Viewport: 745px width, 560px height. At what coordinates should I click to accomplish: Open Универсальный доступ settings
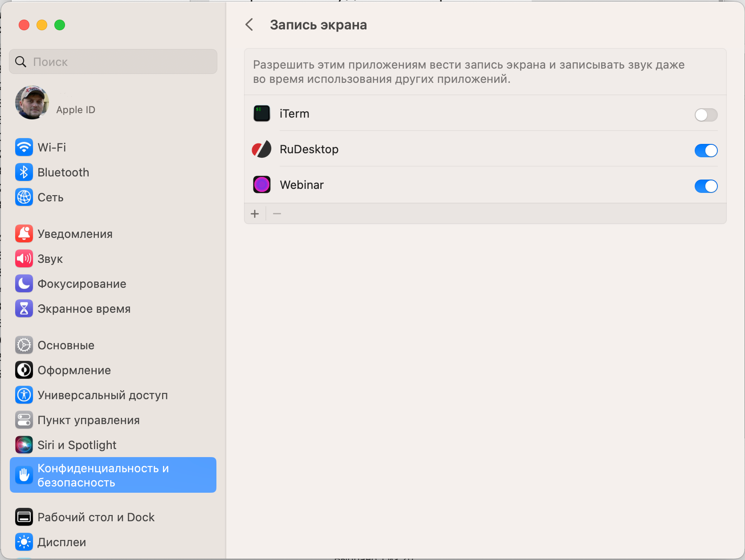coord(113,395)
